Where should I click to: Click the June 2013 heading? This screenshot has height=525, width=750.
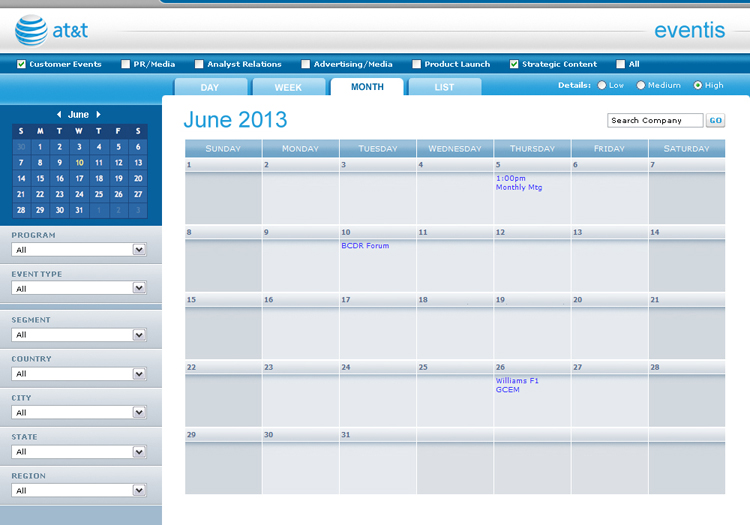pyautogui.click(x=235, y=120)
